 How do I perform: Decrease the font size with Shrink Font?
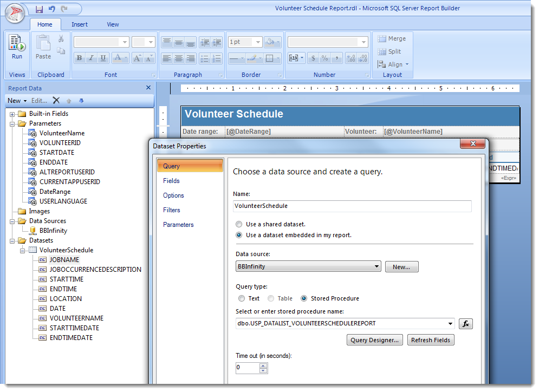(x=149, y=58)
